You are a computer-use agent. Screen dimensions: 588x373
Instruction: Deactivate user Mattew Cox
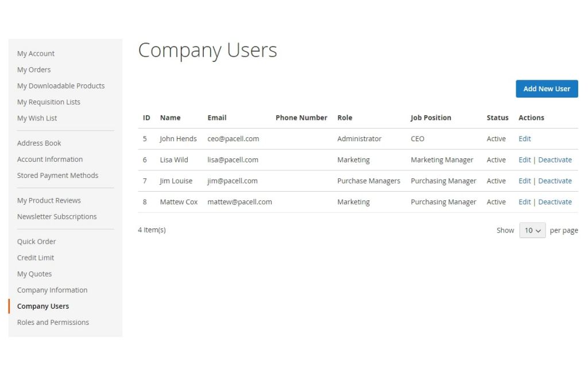coord(555,201)
